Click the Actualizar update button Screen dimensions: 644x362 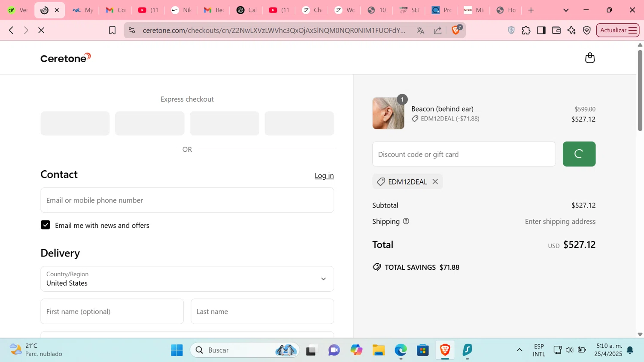click(618, 30)
